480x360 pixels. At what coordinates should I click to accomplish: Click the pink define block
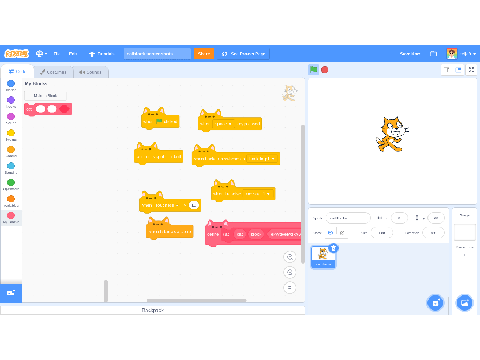[253, 234]
